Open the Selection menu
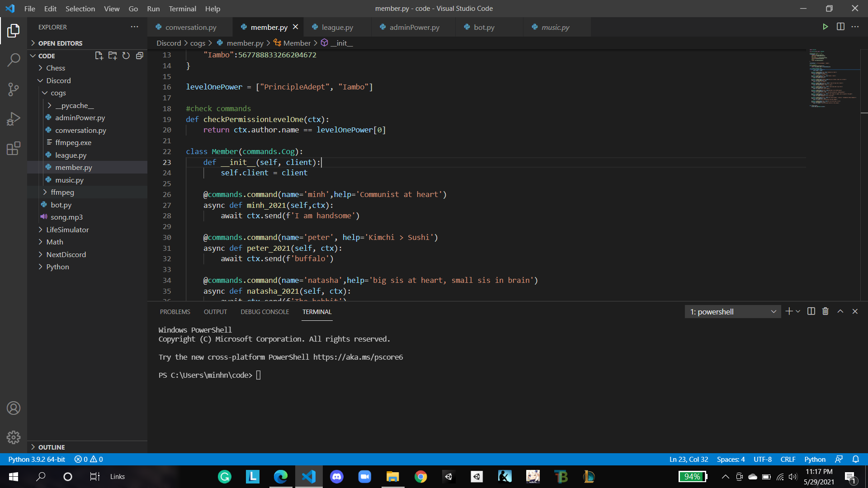The image size is (868, 488). [x=80, y=9]
